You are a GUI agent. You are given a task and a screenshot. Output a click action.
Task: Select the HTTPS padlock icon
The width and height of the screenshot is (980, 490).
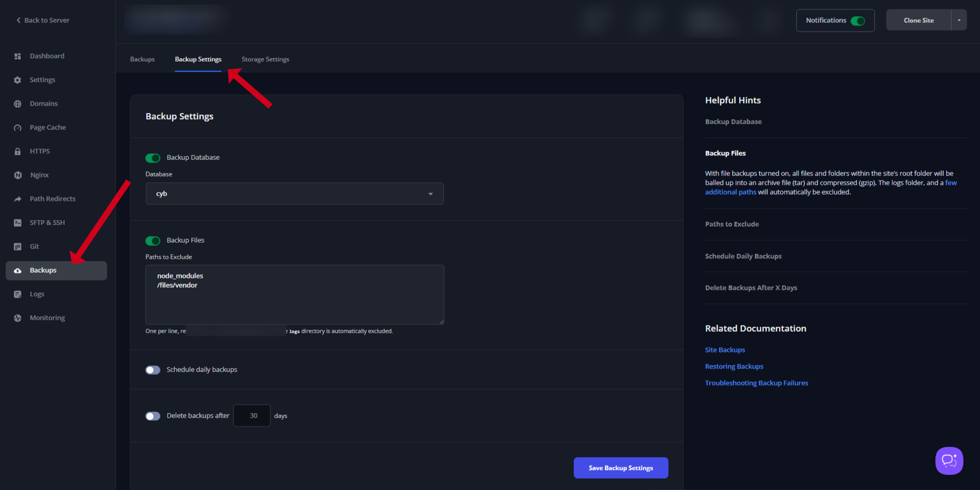pyautogui.click(x=18, y=152)
